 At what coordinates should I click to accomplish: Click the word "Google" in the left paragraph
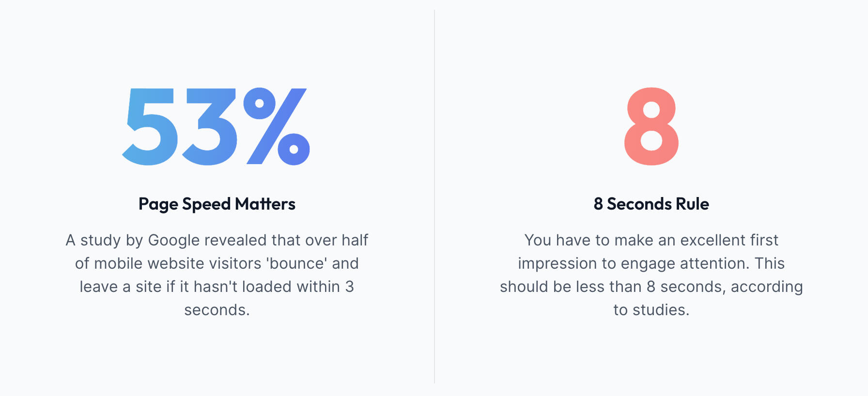[x=174, y=240]
